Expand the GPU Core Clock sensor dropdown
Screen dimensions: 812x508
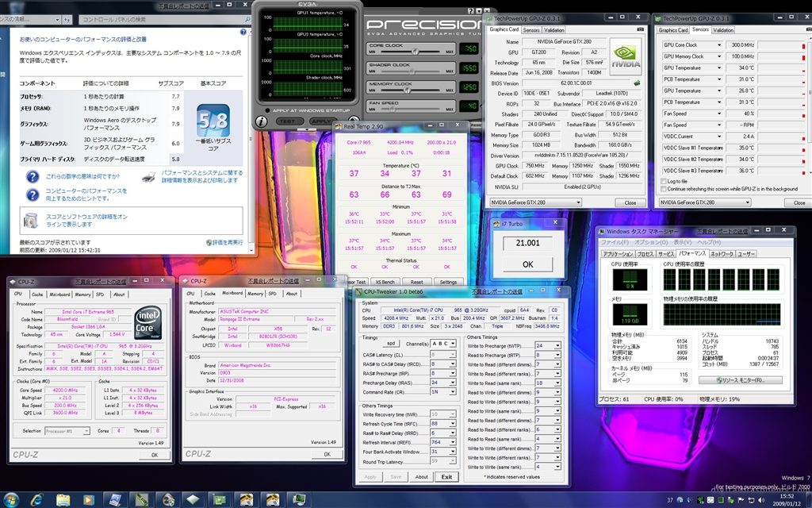point(719,45)
